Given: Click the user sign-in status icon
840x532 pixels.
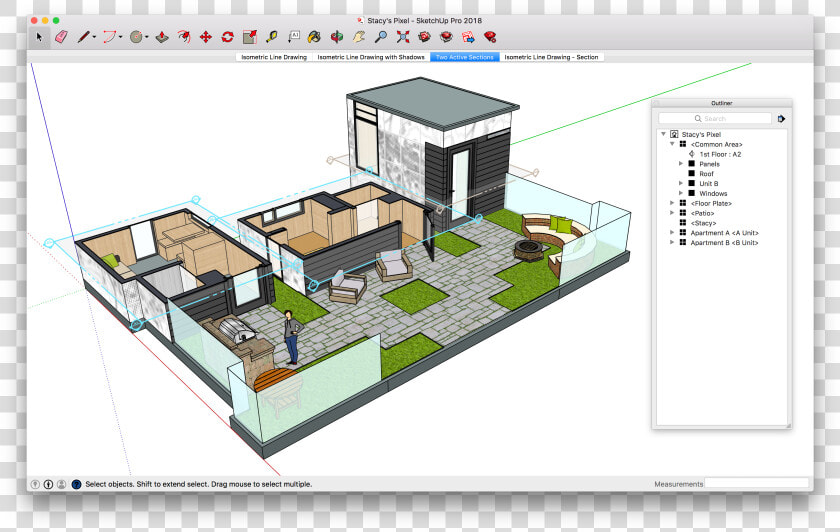Looking at the screenshot, I should click(62, 484).
